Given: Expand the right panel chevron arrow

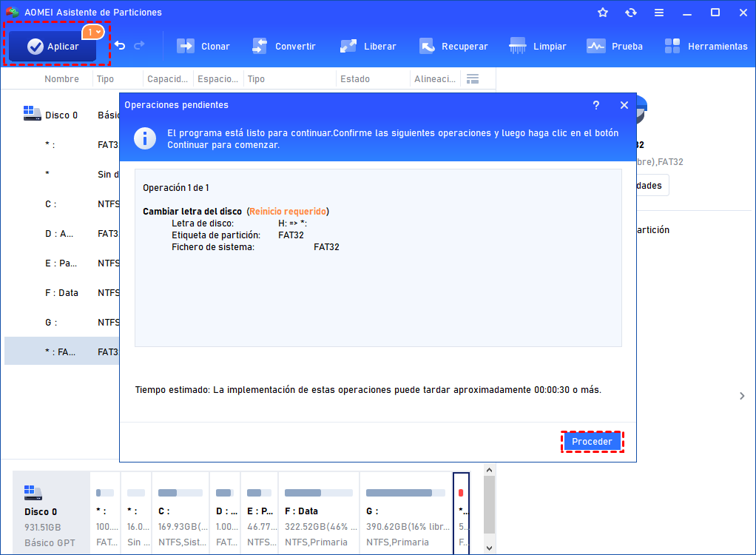Looking at the screenshot, I should (x=742, y=396).
